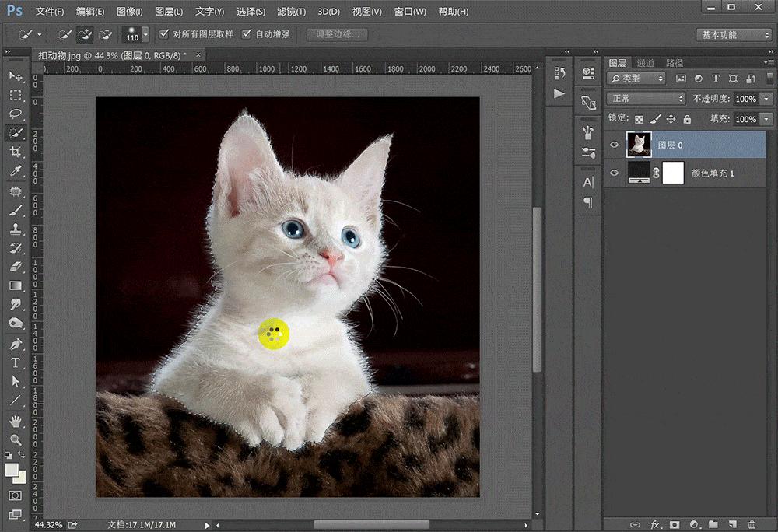This screenshot has width=778, height=532.
Task: Select the Move tool
Action: [x=16, y=76]
